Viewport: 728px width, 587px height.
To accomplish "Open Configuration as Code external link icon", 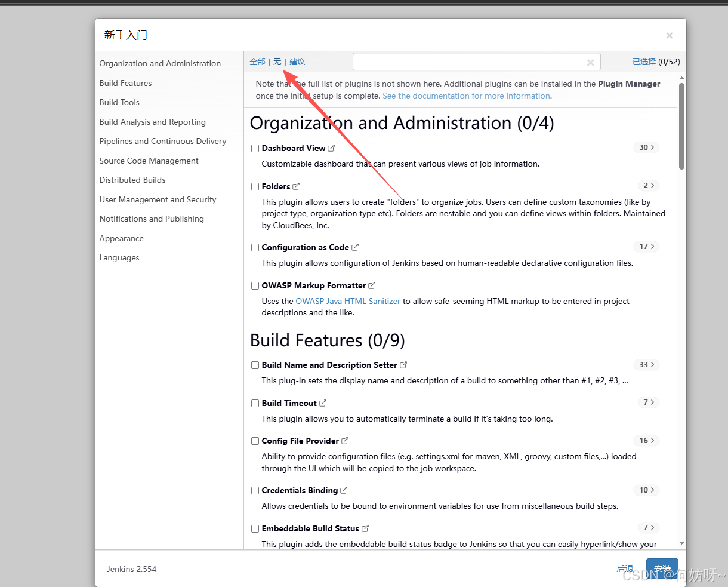I will tap(355, 247).
